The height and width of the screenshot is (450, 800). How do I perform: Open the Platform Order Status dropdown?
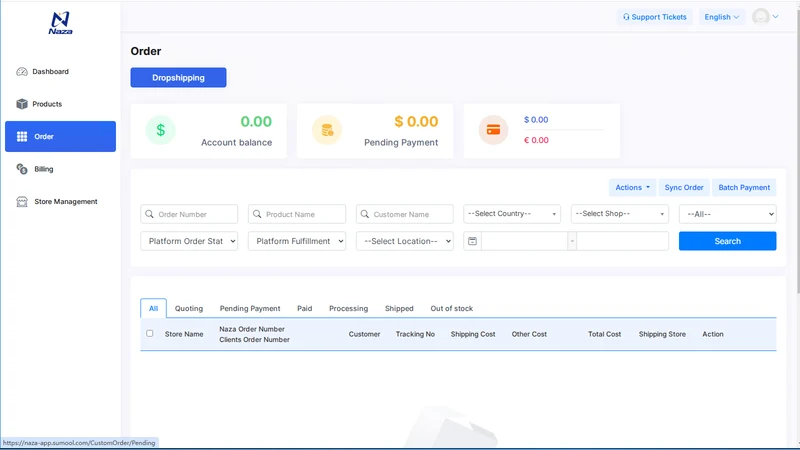tap(189, 241)
